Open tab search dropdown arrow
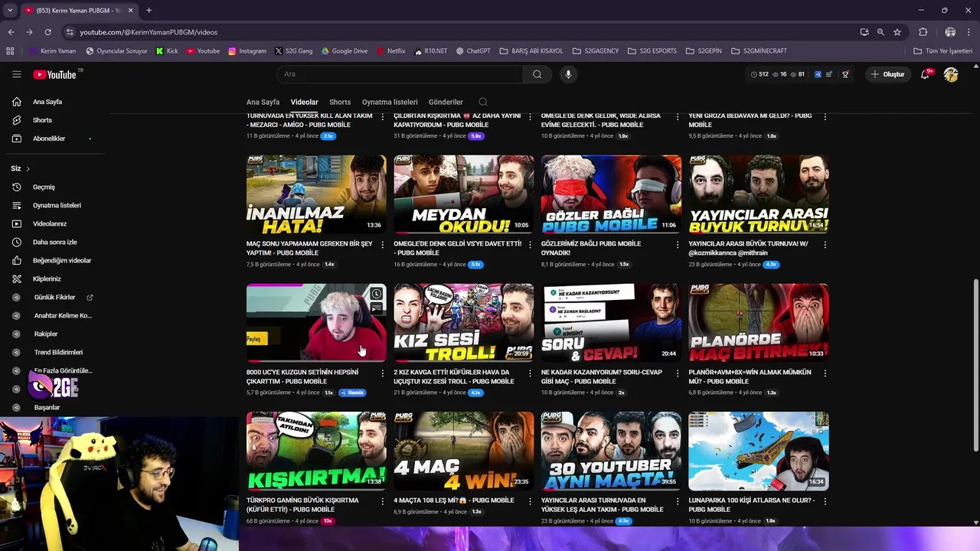The width and height of the screenshot is (980, 551). coord(10,11)
